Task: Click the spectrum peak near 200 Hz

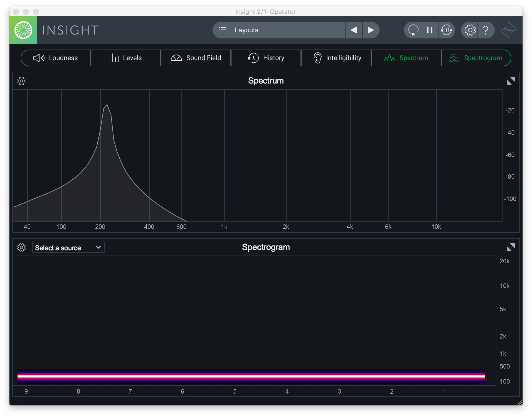Action: 107,105
